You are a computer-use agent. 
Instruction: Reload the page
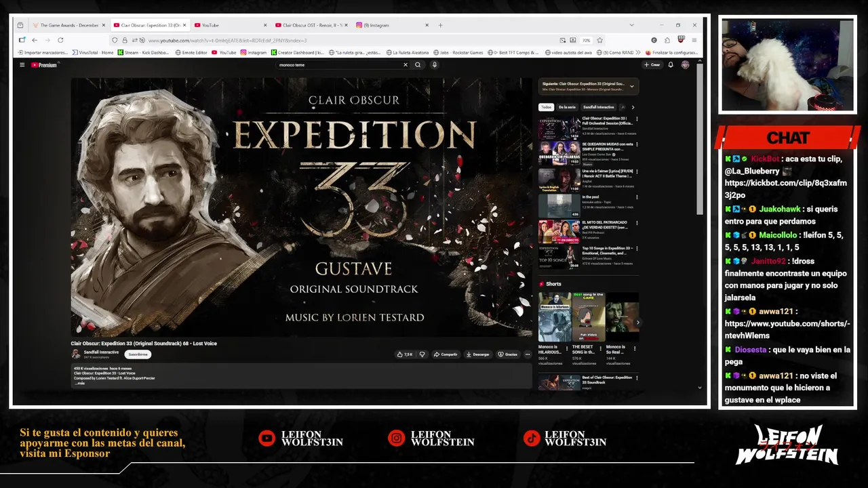[60, 40]
